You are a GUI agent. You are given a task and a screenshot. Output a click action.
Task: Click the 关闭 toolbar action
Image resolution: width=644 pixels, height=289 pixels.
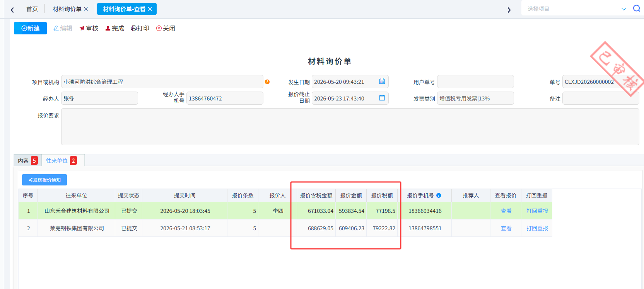(166, 28)
